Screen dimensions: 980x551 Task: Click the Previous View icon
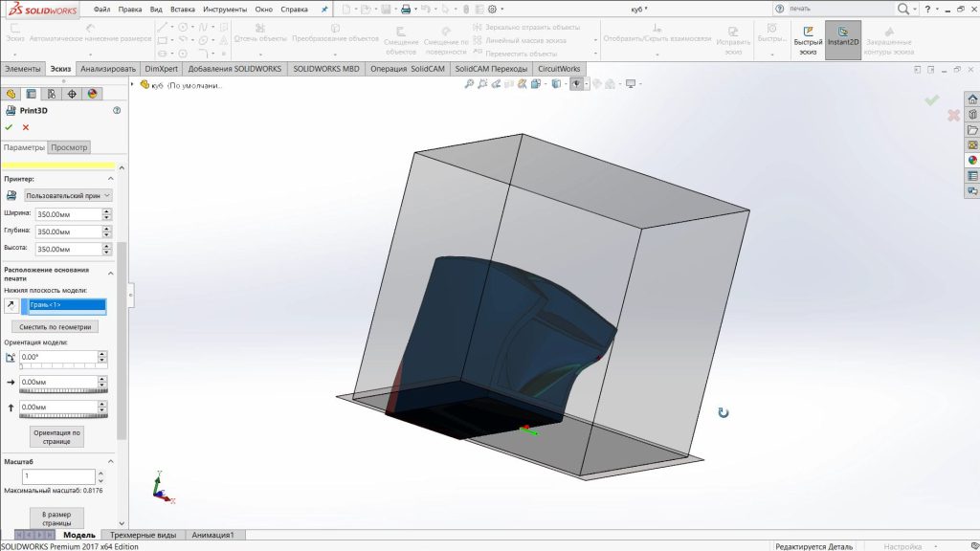(497, 84)
